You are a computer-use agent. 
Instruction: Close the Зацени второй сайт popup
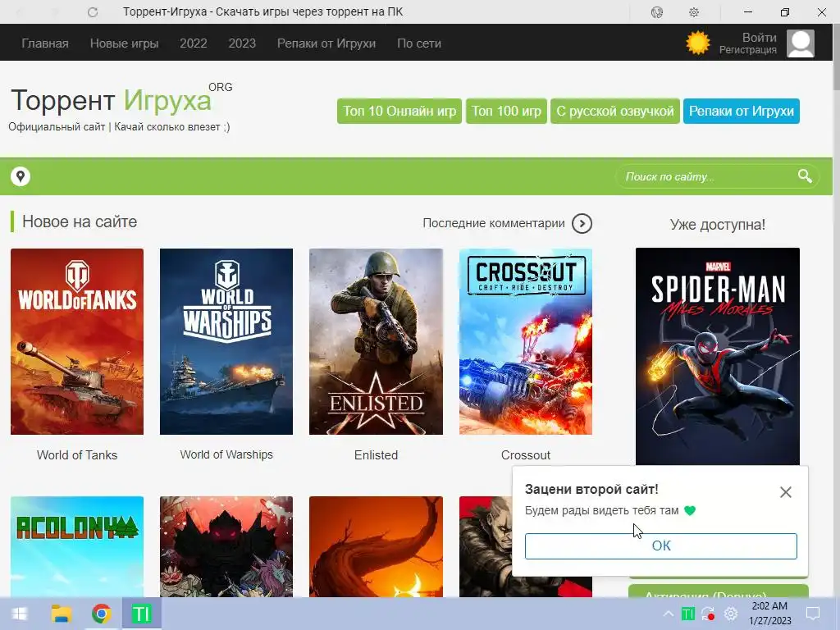(x=785, y=492)
